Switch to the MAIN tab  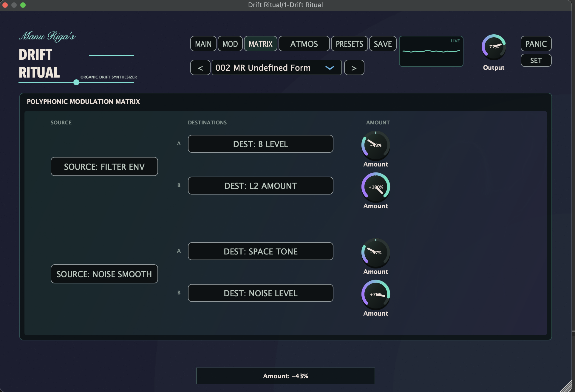(203, 44)
